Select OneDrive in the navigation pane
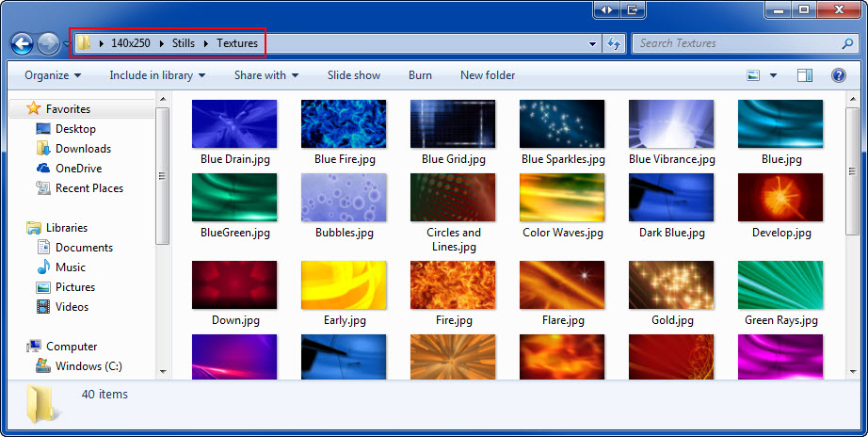868x437 pixels. pos(77,169)
